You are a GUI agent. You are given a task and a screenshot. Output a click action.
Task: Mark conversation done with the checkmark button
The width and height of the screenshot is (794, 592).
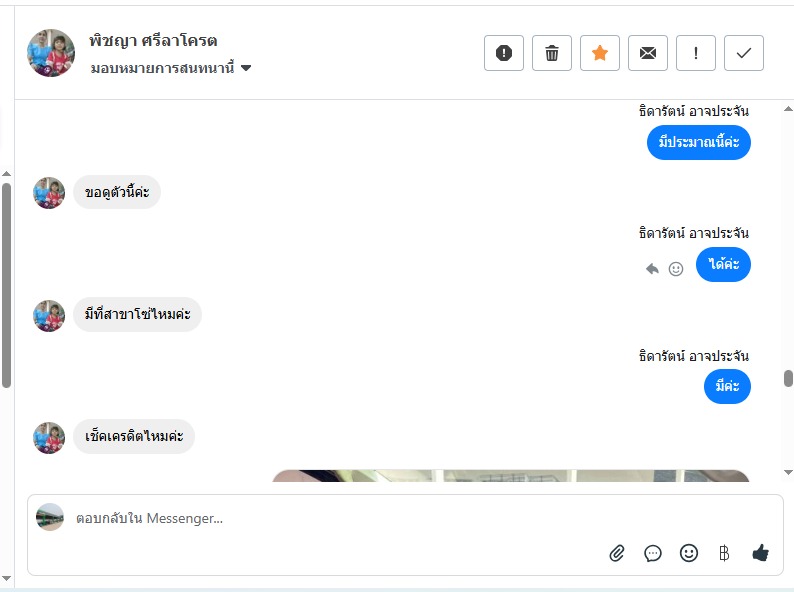(743, 53)
